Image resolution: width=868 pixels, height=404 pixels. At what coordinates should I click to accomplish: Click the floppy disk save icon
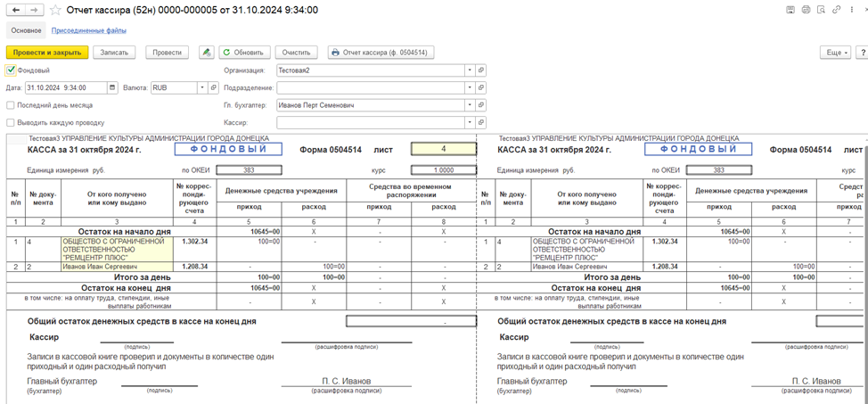pyautogui.click(x=791, y=10)
